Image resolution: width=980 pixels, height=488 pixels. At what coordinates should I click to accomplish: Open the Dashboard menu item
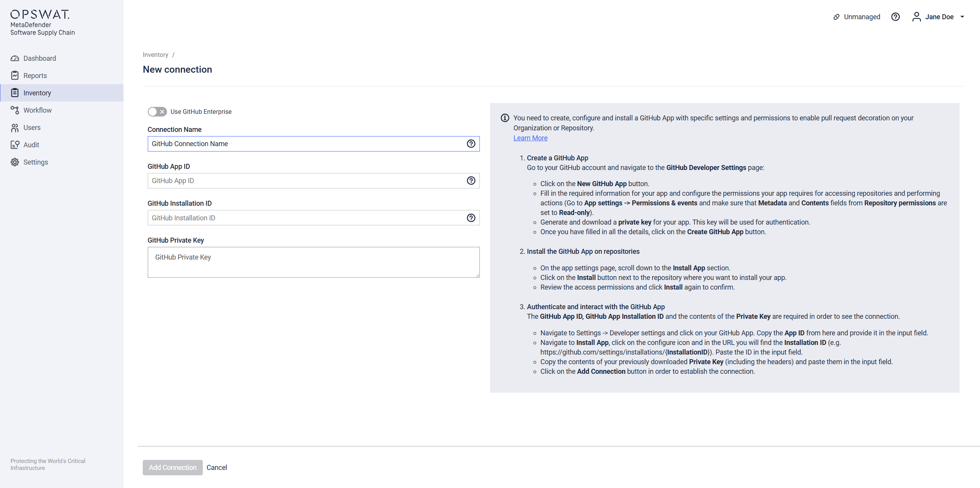click(x=62, y=58)
